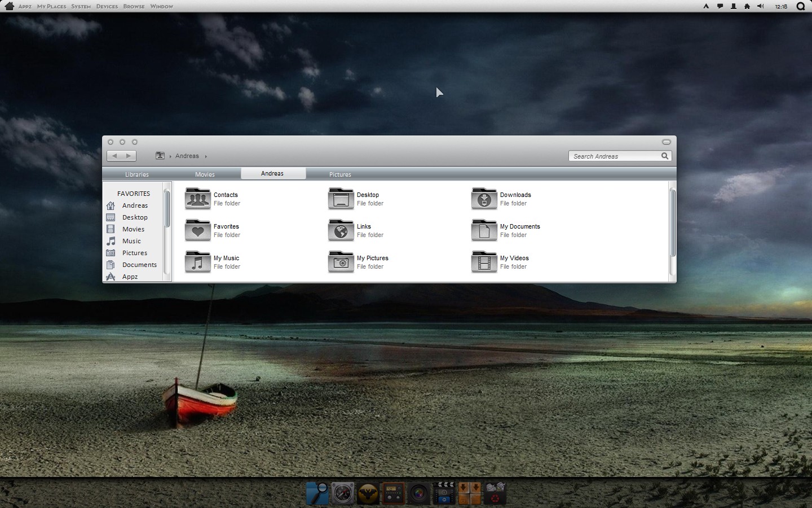The width and height of the screenshot is (812, 508).
Task: Switch to the Libraries tab
Action: (x=137, y=174)
